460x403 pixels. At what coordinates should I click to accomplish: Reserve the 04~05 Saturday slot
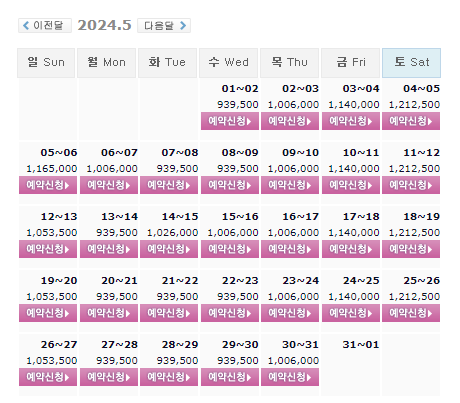point(411,121)
